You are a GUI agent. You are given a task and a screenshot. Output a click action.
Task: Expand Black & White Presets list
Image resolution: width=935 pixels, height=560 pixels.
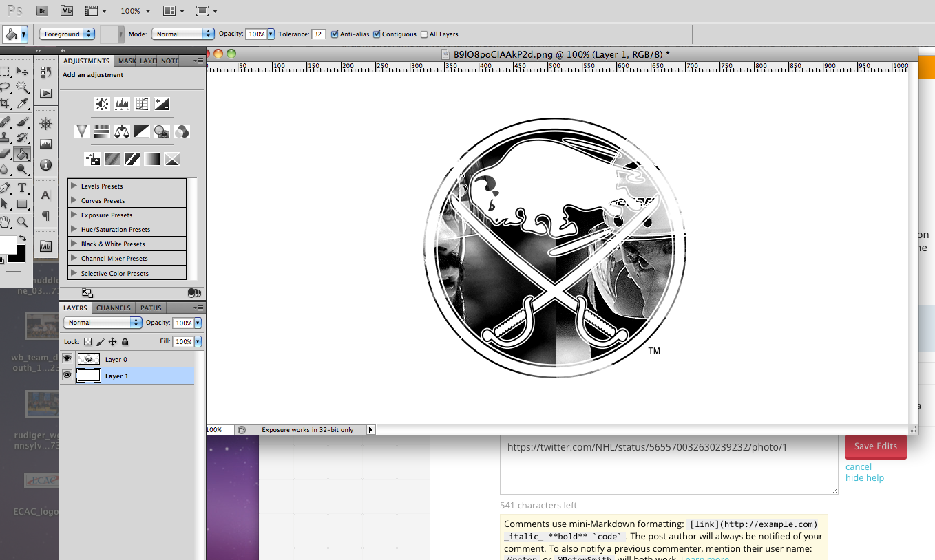(74, 244)
